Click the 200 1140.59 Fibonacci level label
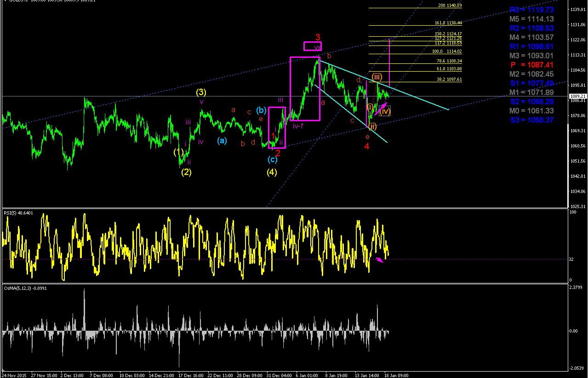Image resolution: width=588 pixels, height=378 pixels. [x=450, y=6]
